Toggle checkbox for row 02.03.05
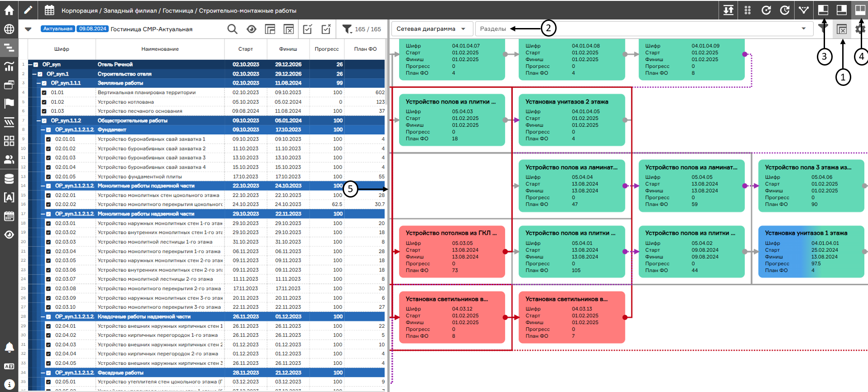The width and height of the screenshot is (868, 392). coord(48,260)
